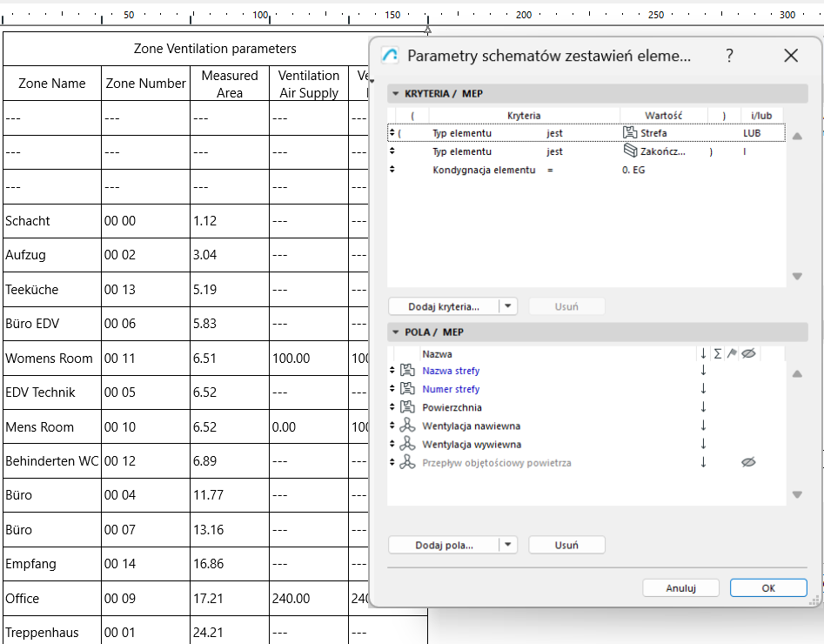Toggle visibility of Przepływ objętościowy powietrza
The height and width of the screenshot is (644, 824).
748,462
